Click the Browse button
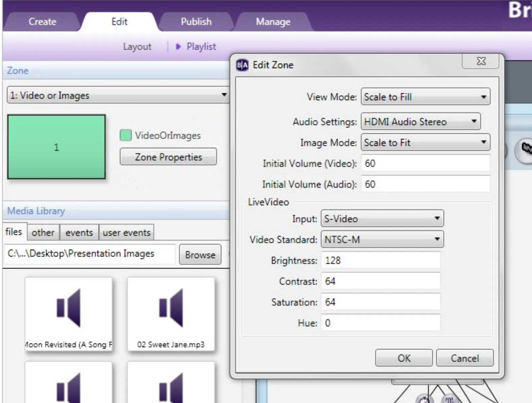532x403 pixels. (200, 254)
